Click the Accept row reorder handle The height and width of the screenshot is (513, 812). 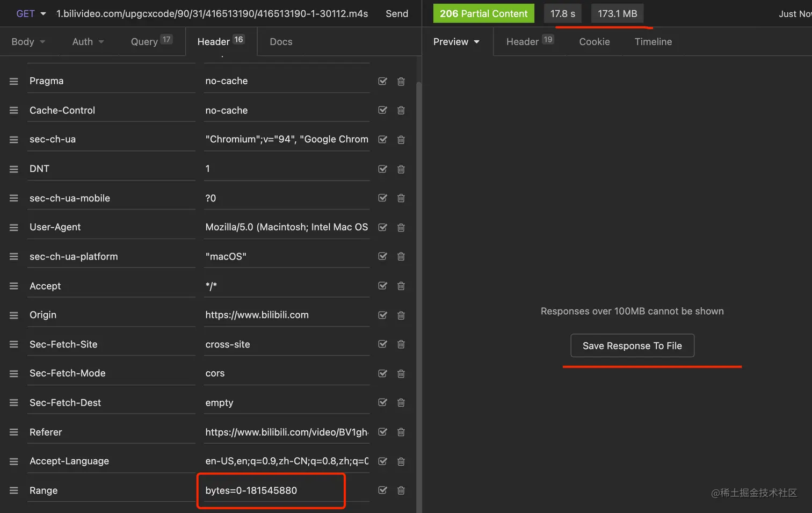pos(14,286)
